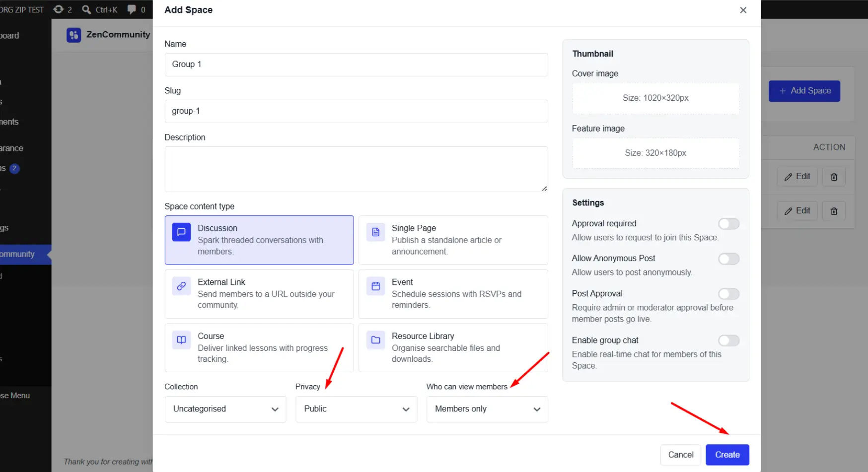Click the ZenCommunity logo icon

coord(74,35)
